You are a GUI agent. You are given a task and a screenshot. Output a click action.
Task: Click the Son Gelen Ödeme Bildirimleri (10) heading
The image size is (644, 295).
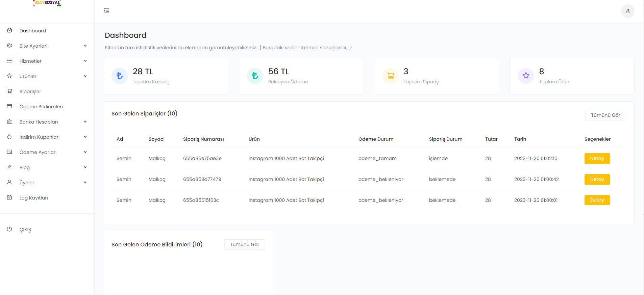(x=157, y=244)
